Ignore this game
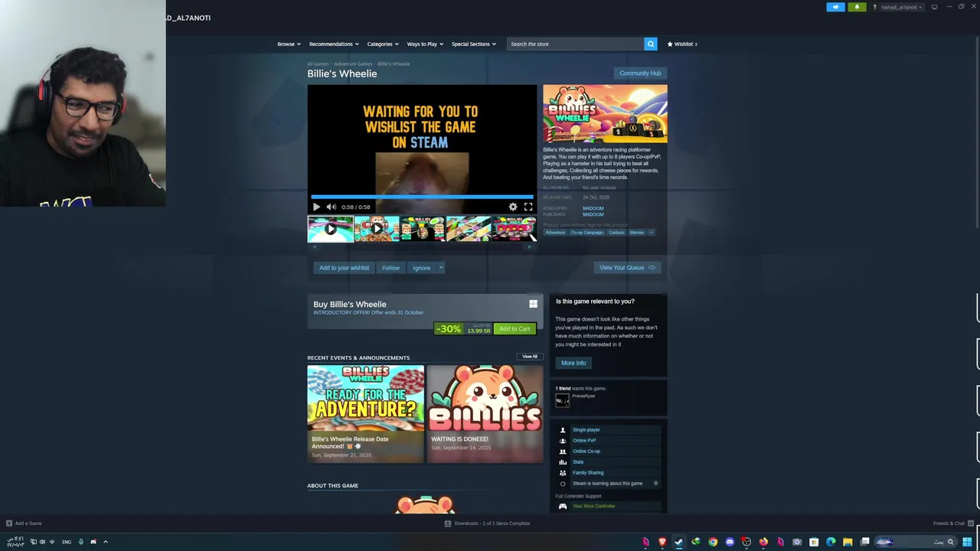 coord(421,268)
